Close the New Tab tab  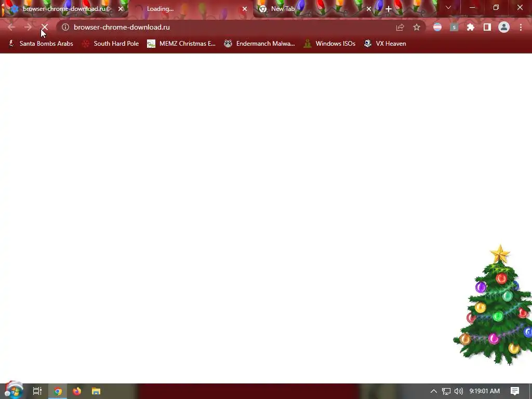click(369, 9)
